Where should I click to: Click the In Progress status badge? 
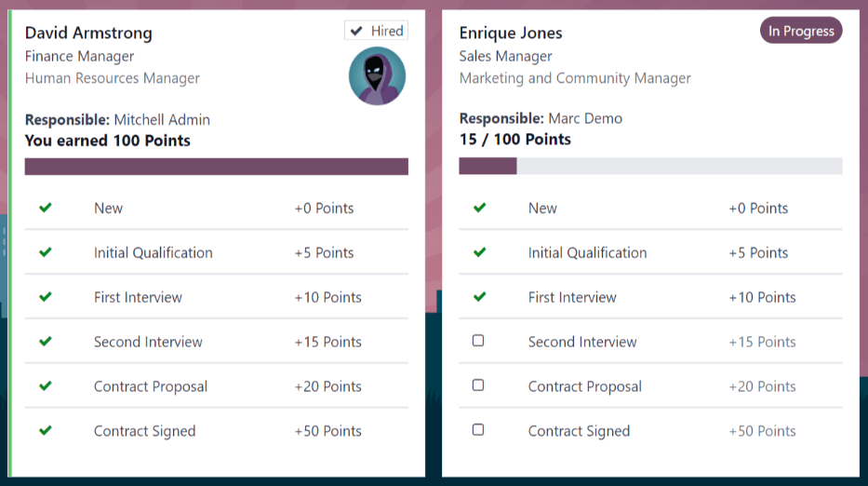coord(801,31)
